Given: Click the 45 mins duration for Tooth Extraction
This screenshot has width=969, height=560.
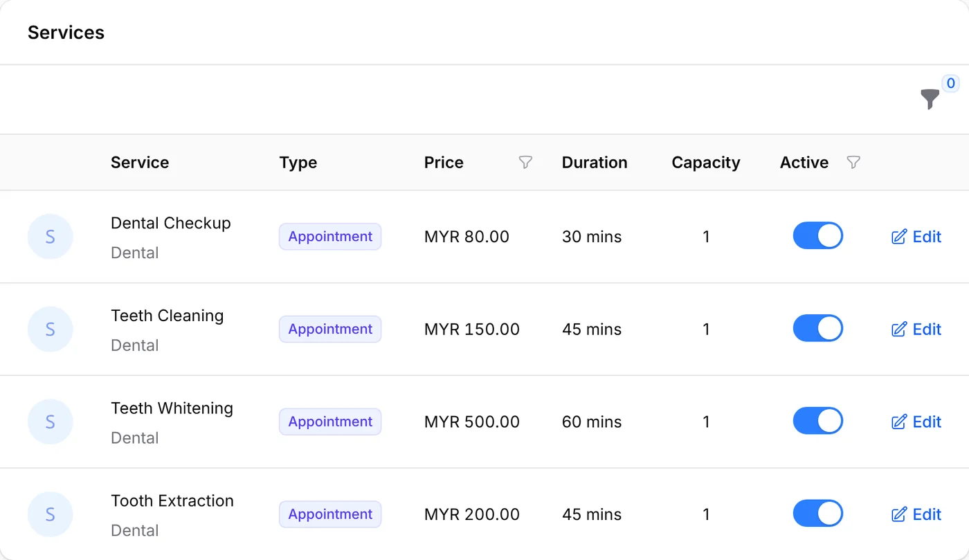Looking at the screenshot, I should coord(592,514).
